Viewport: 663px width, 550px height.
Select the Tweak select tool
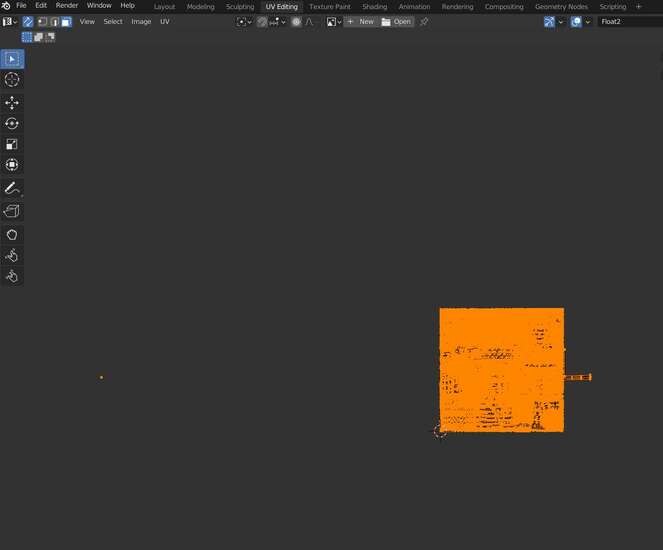tap(12, 59)
